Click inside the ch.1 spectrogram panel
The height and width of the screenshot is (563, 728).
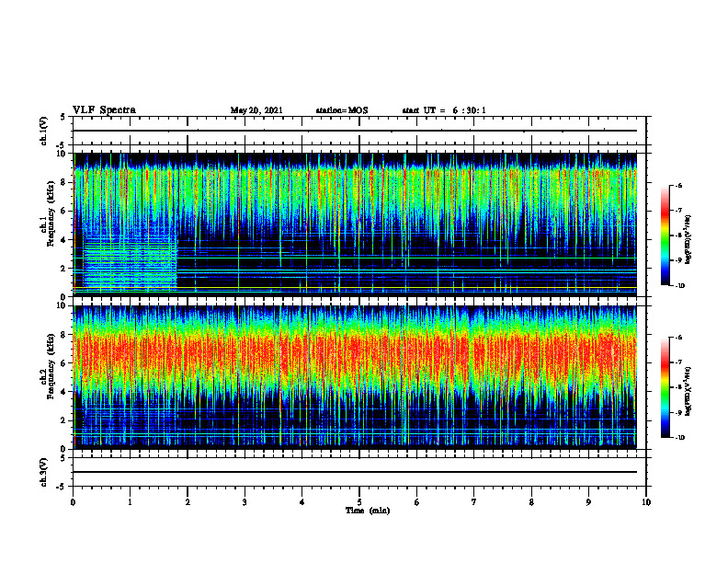(355, 224)
